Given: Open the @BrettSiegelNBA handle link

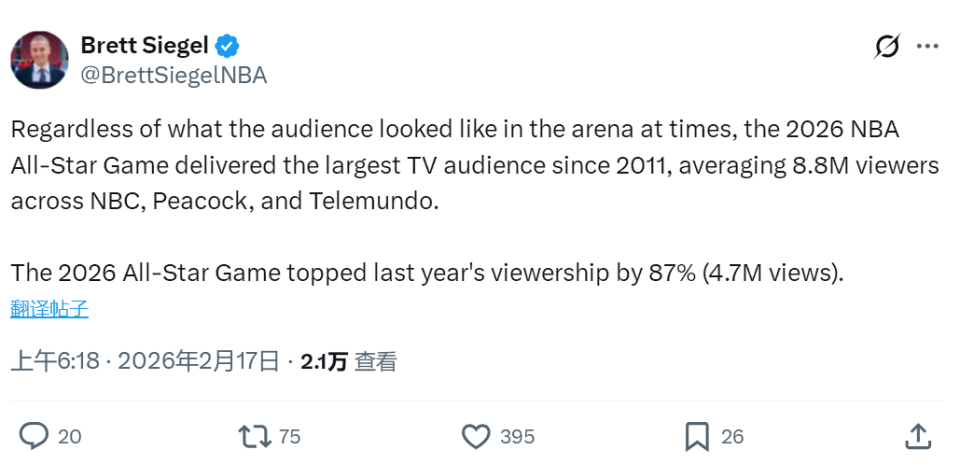Looking at the screenshot, I should (x=173, y=75).
